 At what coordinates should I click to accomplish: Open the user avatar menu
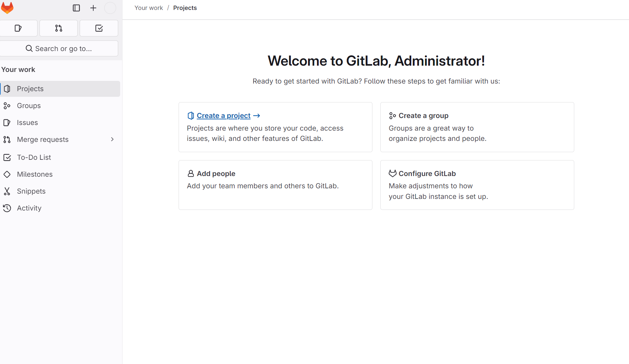[x=110, y=8]
